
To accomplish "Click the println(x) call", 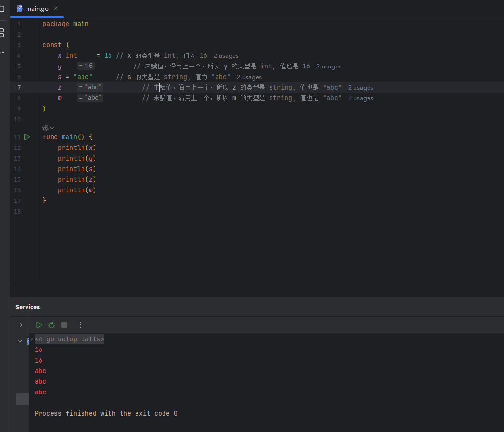I will pyautogui.click(x=77, y=148).
